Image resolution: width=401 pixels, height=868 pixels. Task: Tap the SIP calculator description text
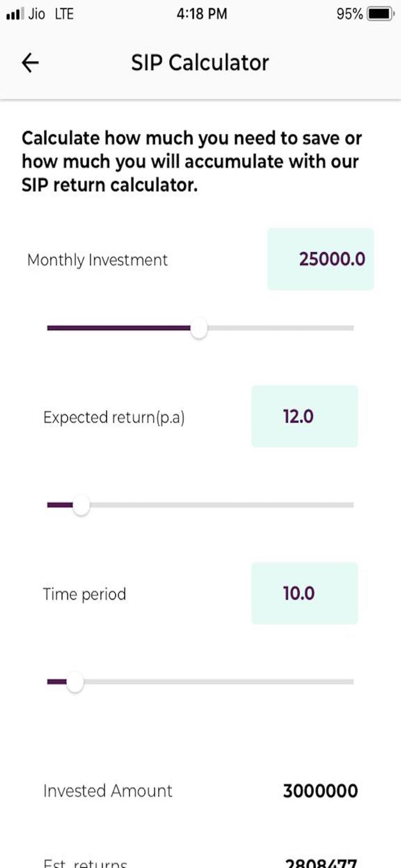(192, 162)
